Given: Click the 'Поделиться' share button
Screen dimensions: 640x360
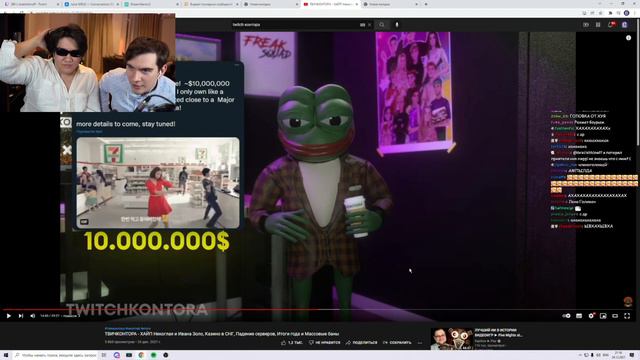Looking at the screenshot, I should tap(361, 342).
